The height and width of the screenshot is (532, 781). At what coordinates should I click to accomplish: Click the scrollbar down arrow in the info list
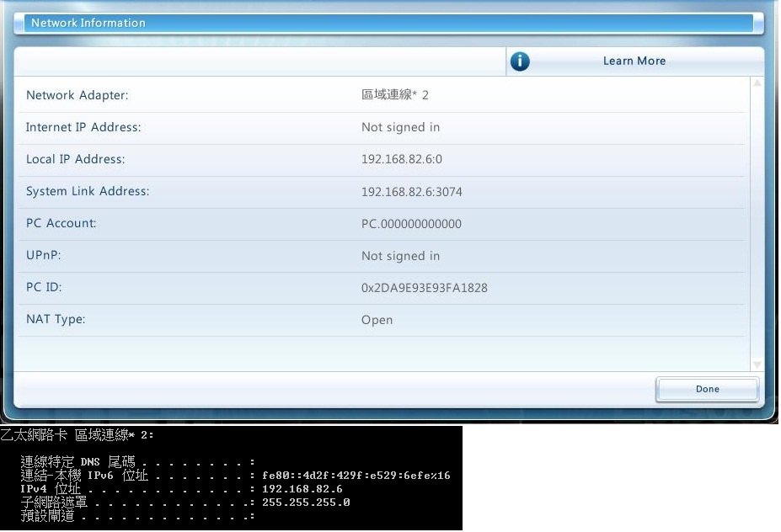pos(757,364)
